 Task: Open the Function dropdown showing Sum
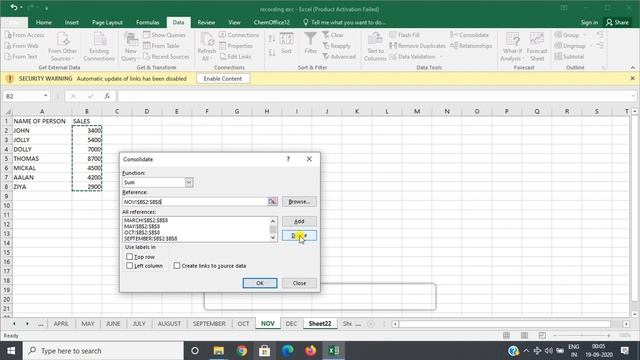pyautogui.click(x=189, y=182)
